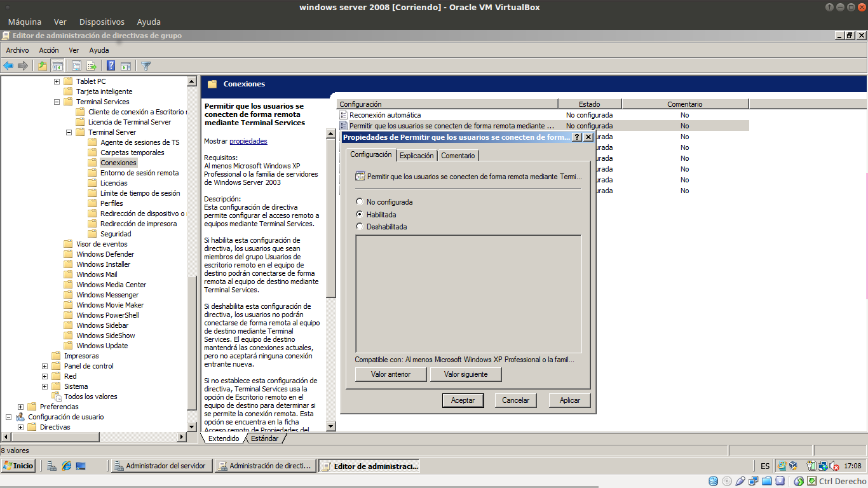Toggle the show/hide console tree icon
The image size is (868, 488).
(58, 65)
